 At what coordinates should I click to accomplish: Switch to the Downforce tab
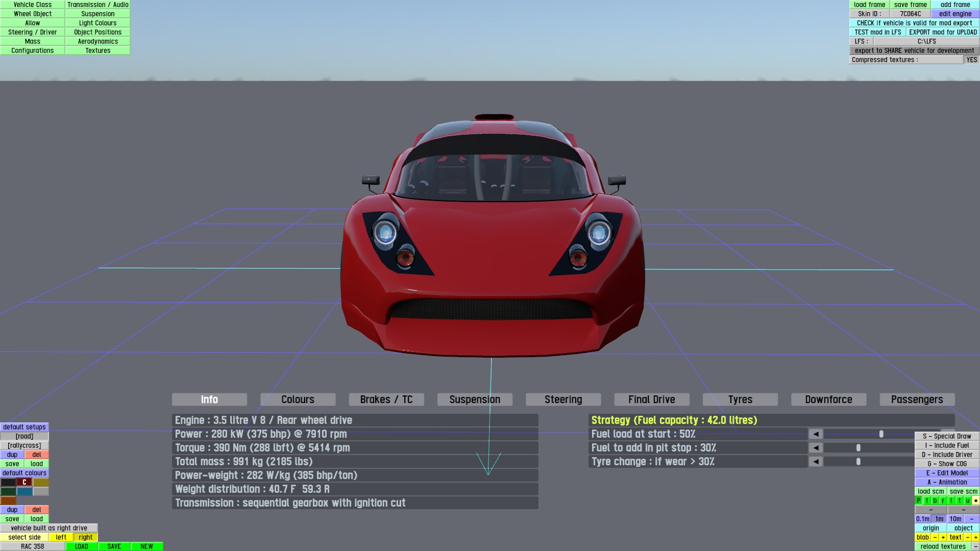[x=828, y=399]
